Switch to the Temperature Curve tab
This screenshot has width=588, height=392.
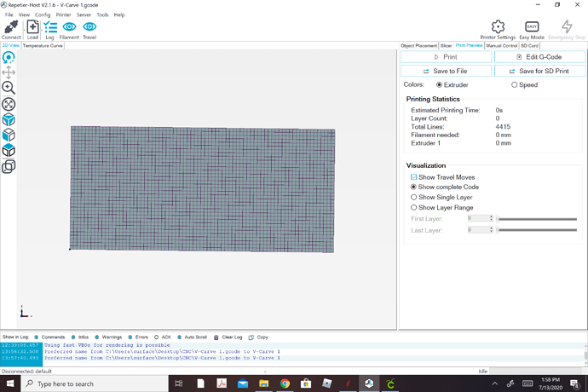[x=43, y=46]
